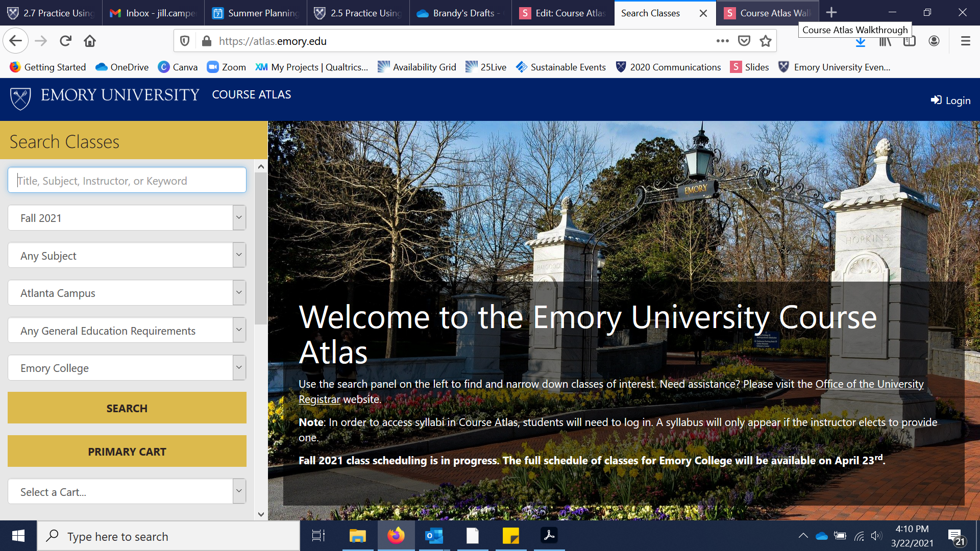Screen dimensions: 980x551
Task: Bookmark this page with the star icon
Action: tap(766, 41)
